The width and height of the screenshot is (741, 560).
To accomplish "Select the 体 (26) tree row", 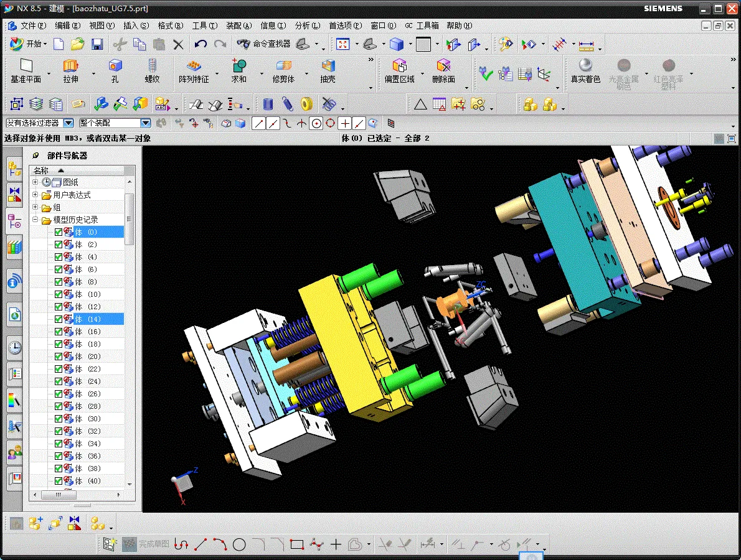I will click(x=77, y=394).
